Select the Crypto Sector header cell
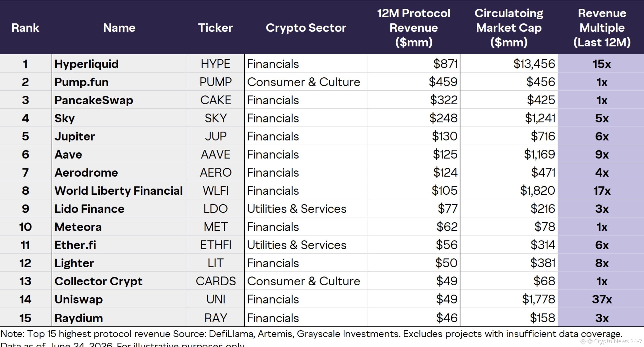Image resolution: width=644 pixels, height=347 pixels. point(306,28)
